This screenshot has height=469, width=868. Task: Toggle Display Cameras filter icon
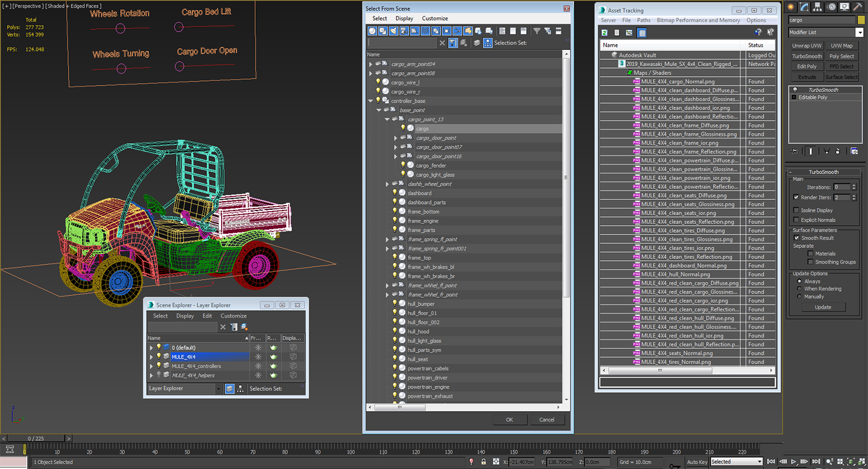(404, 31)
